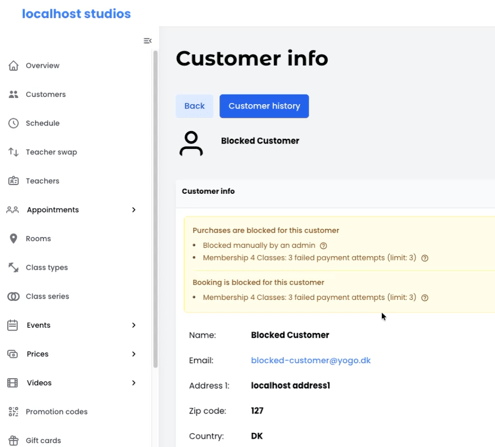Click the Teachers ID badge icon
This screenshot has width=495, height=447.
13,181
